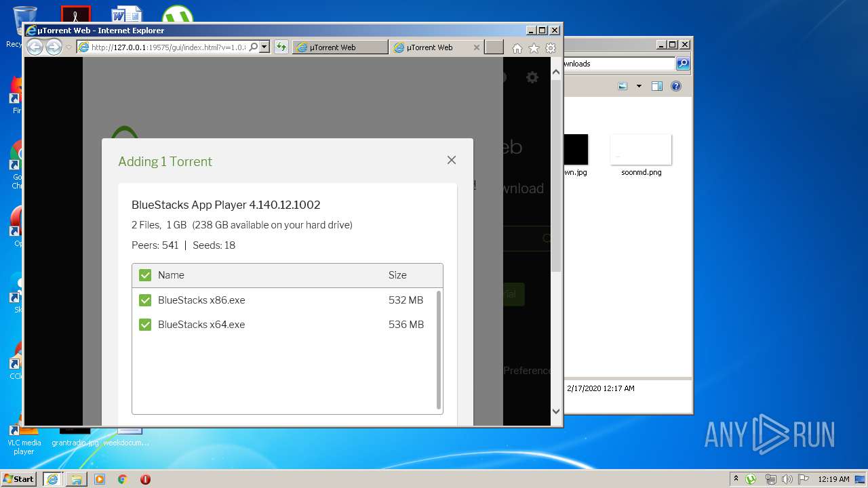Image resolution: width=868 pixels, height=488 pixels.
Task: Click the Seeds: 18 text
Action: pos(214,245)
